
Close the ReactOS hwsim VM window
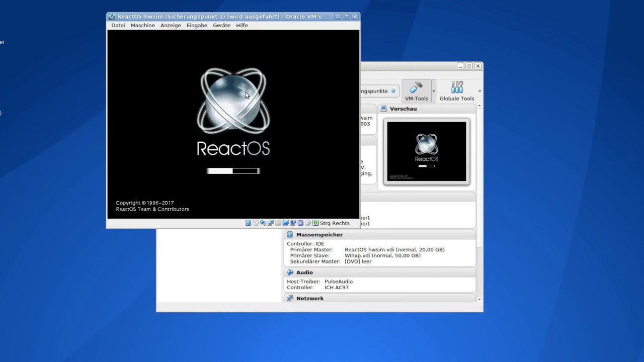coord(355,17)
